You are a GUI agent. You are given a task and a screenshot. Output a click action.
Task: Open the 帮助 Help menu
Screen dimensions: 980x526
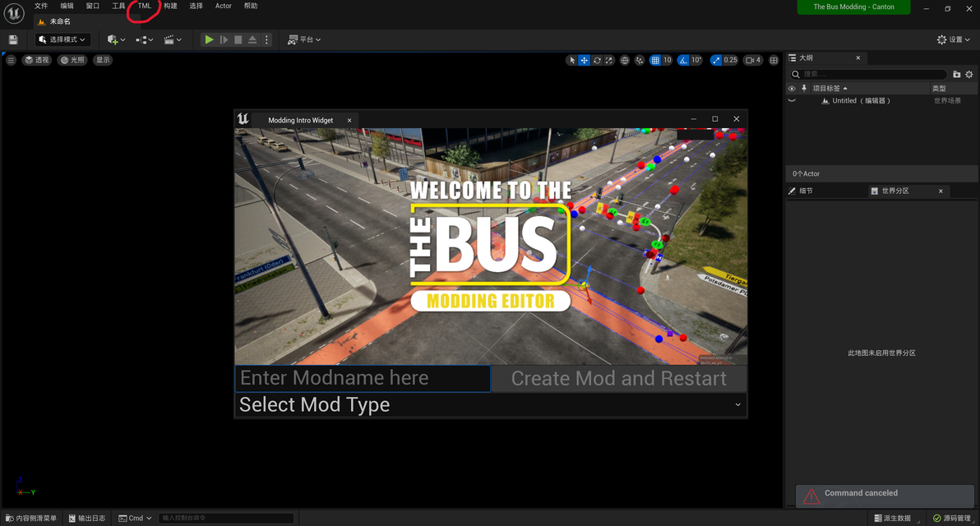(251, 6)
